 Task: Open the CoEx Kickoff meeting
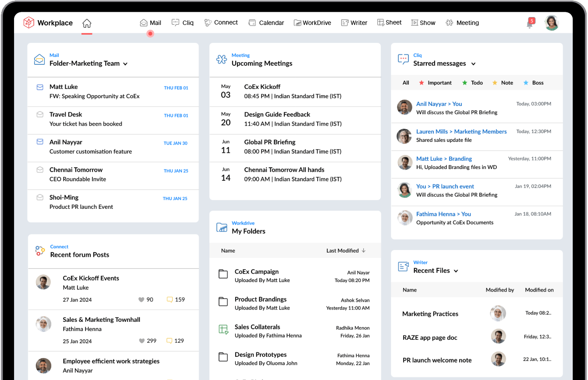click(x=295, y=91)
